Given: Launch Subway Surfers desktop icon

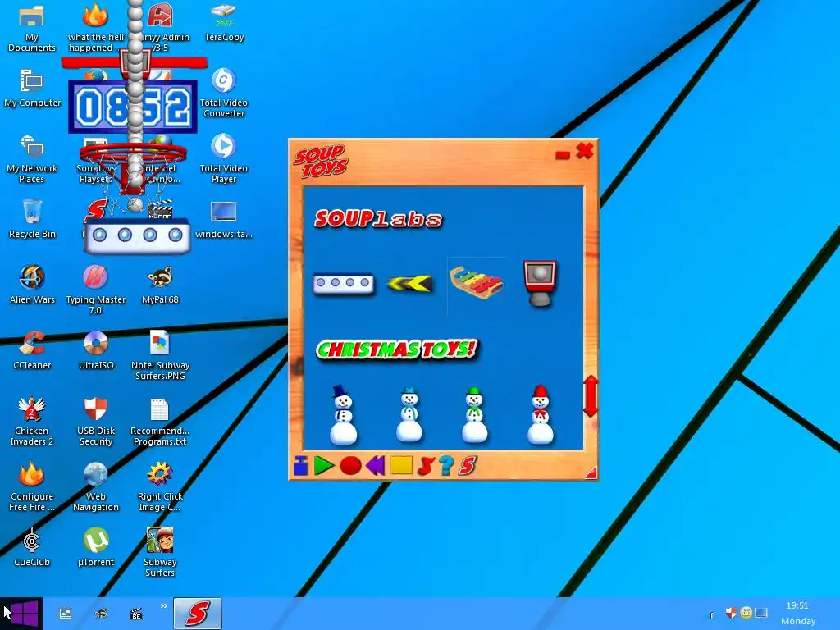Looking at the screenshot, I should coord(160,552).
